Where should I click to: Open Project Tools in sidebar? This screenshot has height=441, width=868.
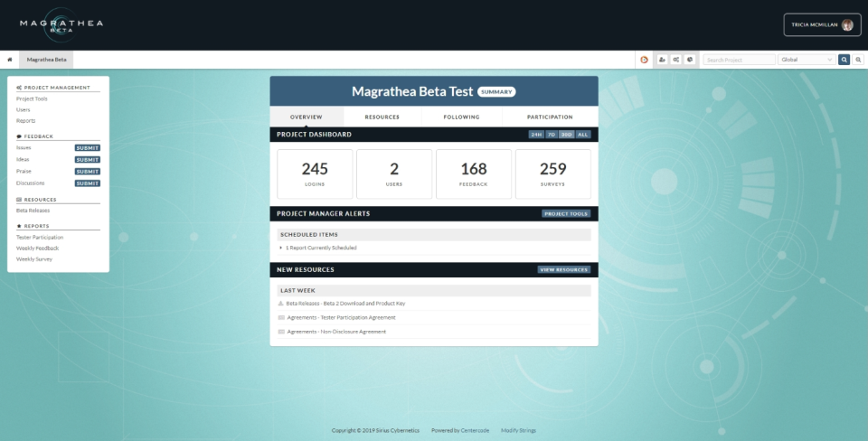32,99
